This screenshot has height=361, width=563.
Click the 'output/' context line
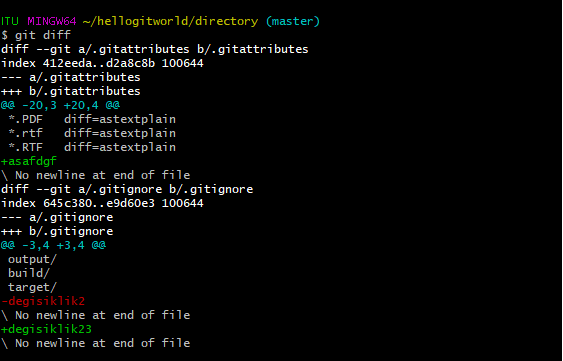pyautogui.click(x=32, y=259)
